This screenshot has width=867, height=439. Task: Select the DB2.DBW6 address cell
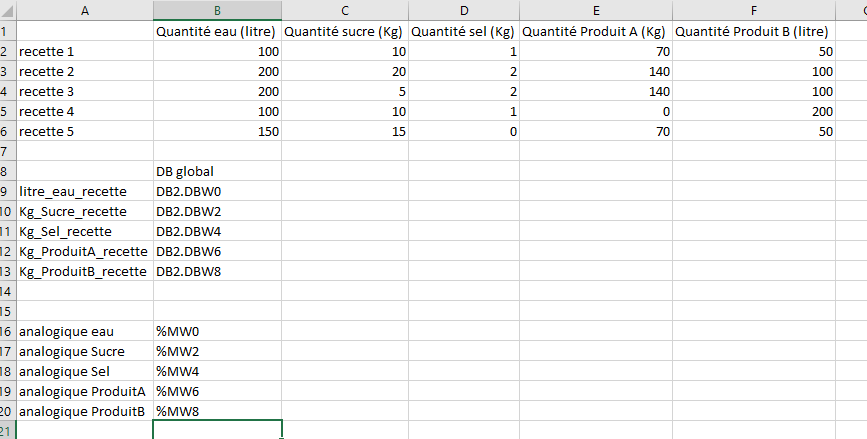[217, 251]
